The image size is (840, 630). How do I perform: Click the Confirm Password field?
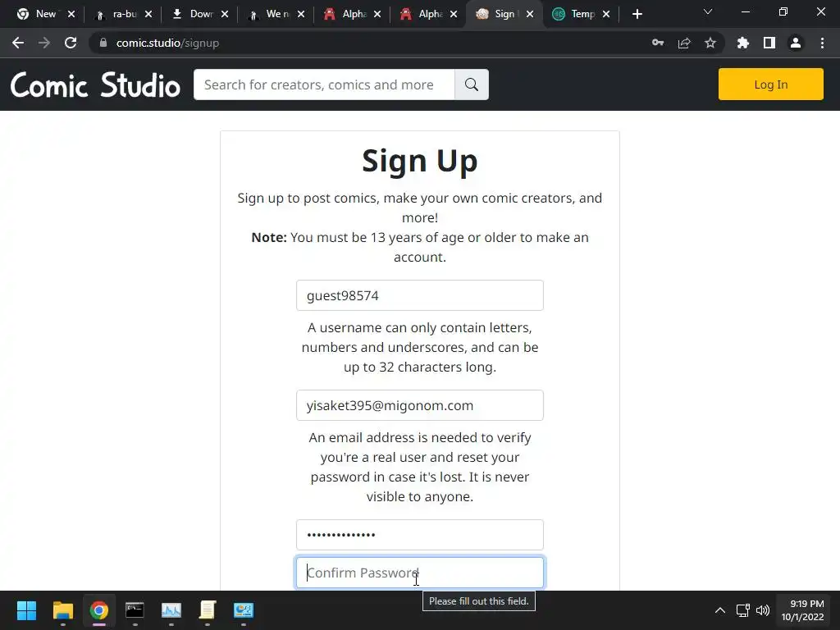pos(419,573)
